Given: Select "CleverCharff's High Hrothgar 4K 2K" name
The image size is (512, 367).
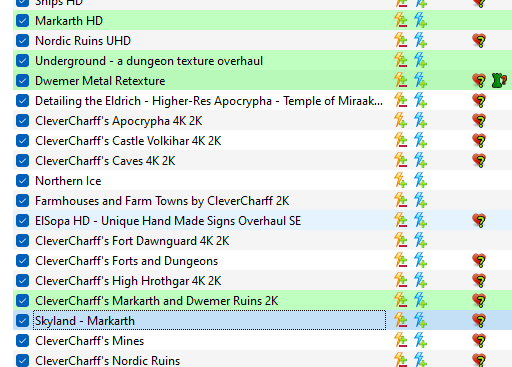Looking at the screenshot, I should tap(128, 281).
